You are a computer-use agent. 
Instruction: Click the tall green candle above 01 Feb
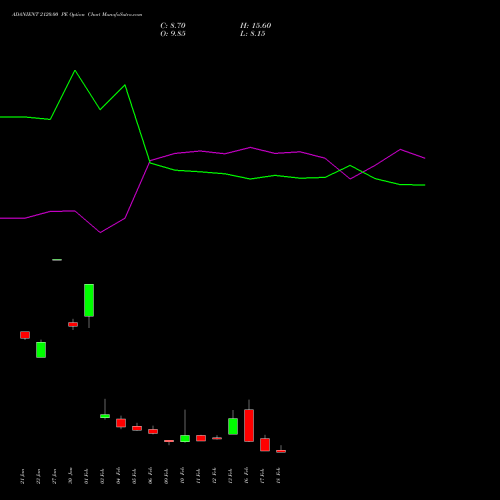click(89, 300)
